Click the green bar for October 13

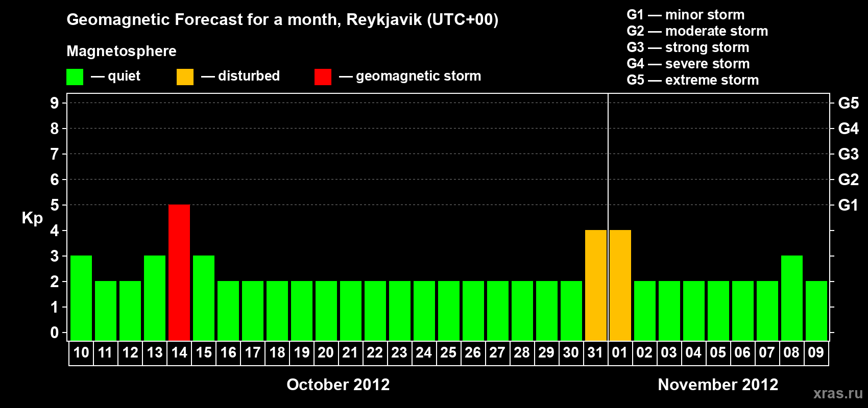(155, 298)
